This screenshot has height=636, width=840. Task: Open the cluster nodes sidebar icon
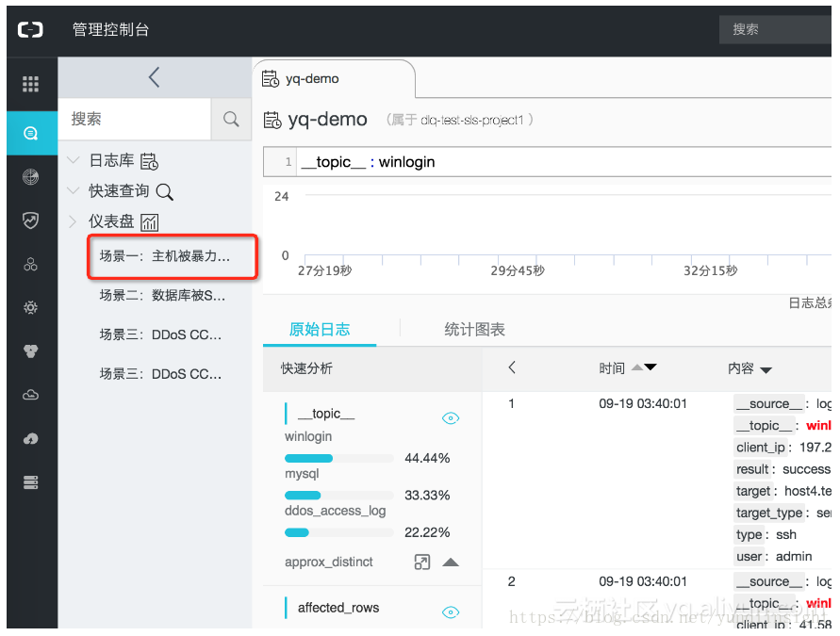click(30, 264)
